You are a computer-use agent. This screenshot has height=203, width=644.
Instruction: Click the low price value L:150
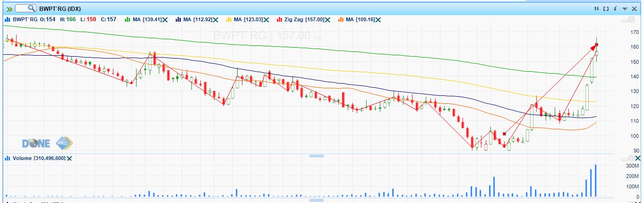pyautogui.click(x=88, y=19)
